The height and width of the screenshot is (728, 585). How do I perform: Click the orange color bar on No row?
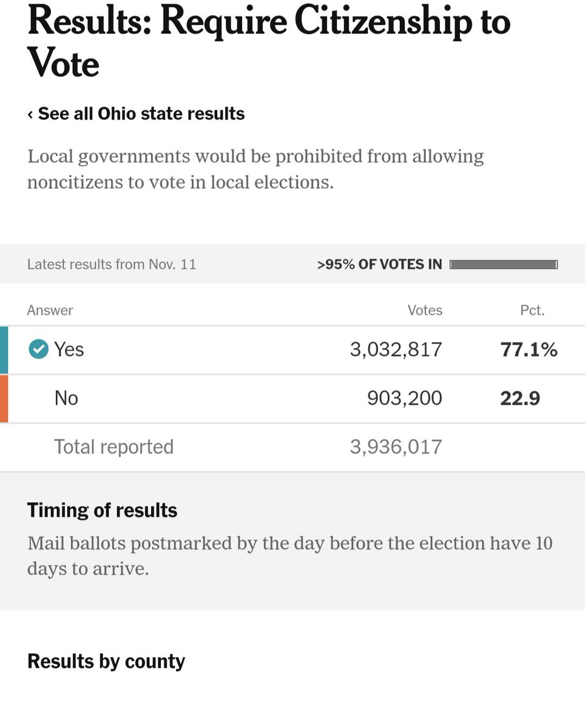point(4,398)
